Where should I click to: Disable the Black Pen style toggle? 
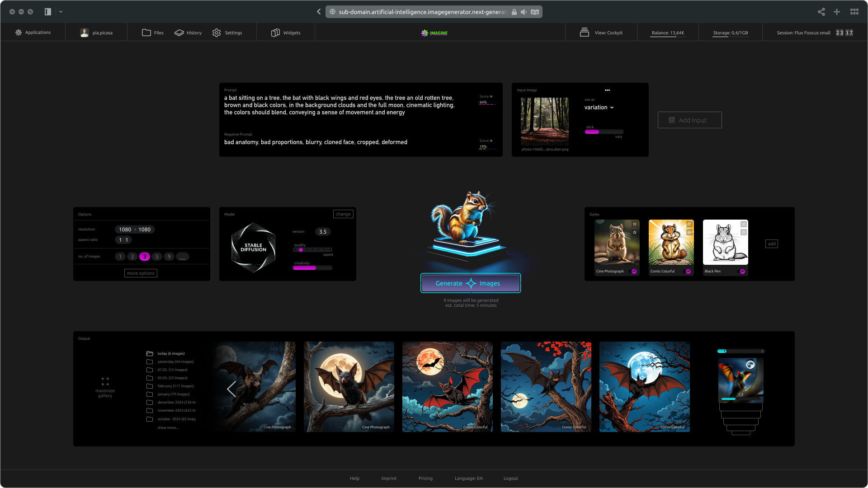pyautogui.click(x=741, y=272)
